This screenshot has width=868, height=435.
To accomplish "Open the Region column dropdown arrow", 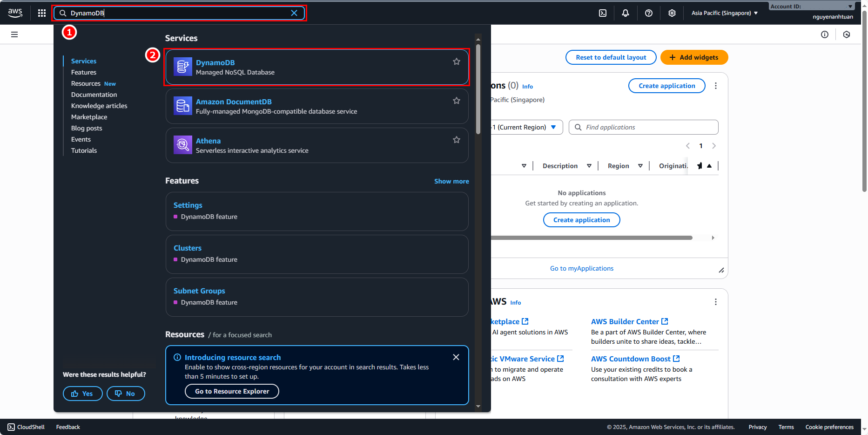I will (x=640, y=166).
